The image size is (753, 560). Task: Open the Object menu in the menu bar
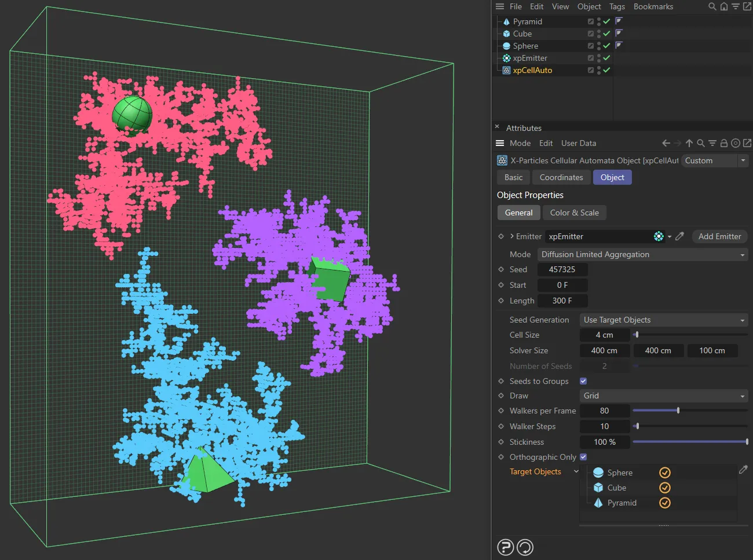[588, 6]
